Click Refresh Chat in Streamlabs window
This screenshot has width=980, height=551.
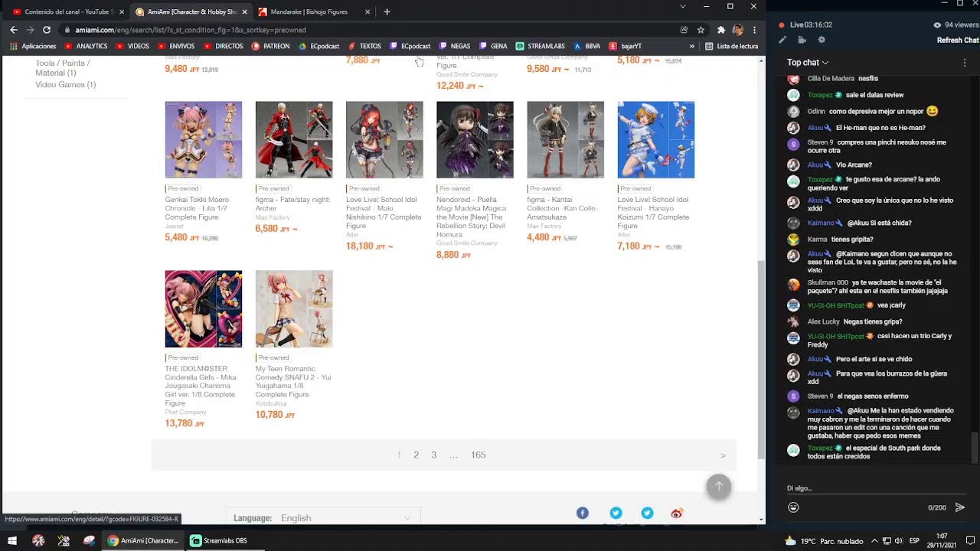tap(958, 40)
